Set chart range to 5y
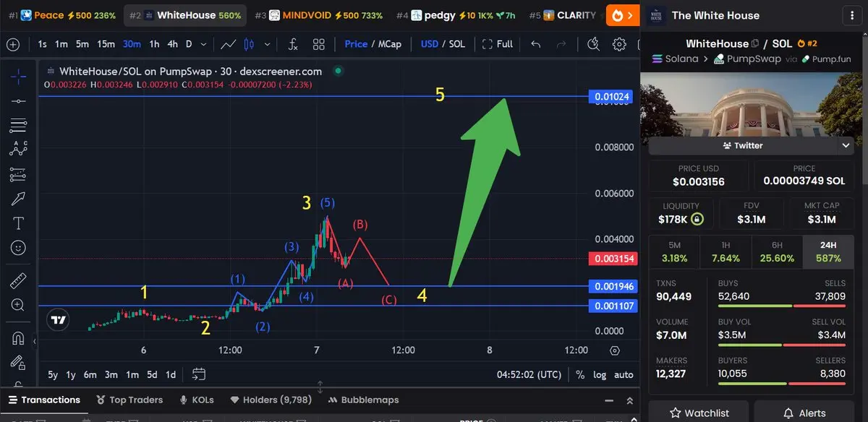This screenshot has width=868, height=422. point(53,374)
